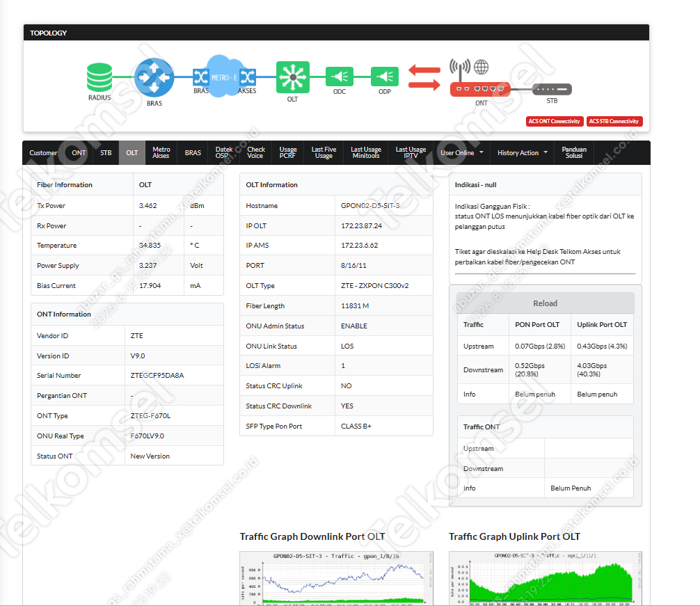Expand the History Action dropdown
The image size is (700, 606).
[523, 153]
